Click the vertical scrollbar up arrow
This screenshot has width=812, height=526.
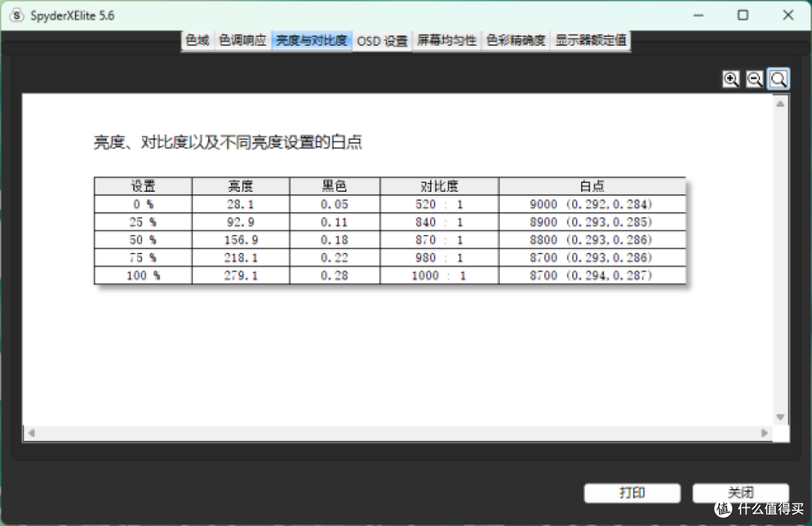[780, 104]
